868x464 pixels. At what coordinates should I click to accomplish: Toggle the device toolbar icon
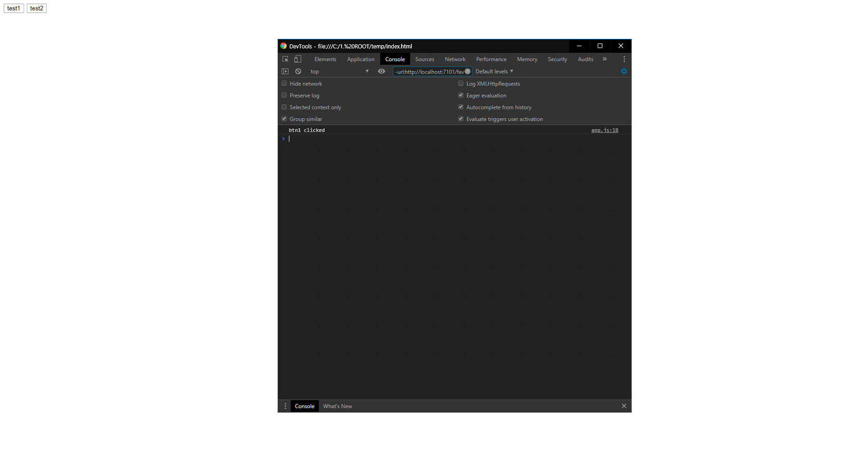coord(298,59)
